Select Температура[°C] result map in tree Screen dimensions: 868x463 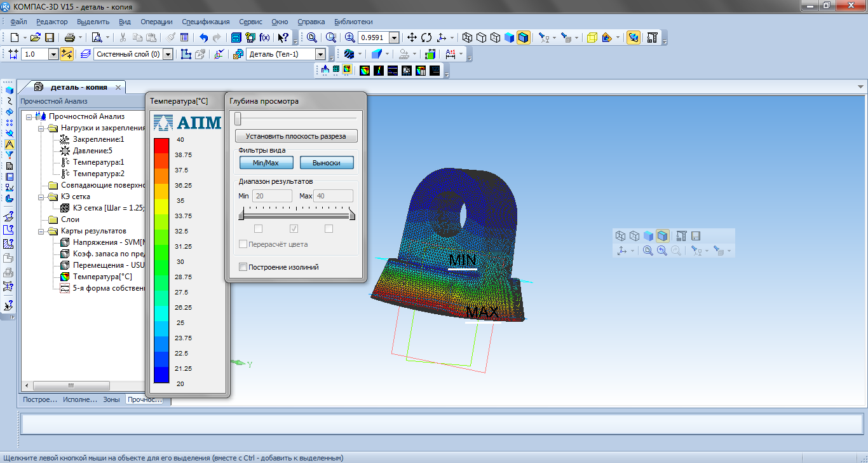pyautogui.click(x=102, y=277)
